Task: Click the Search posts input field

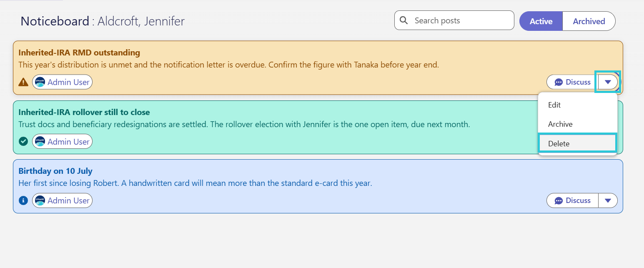Action: 454,20
